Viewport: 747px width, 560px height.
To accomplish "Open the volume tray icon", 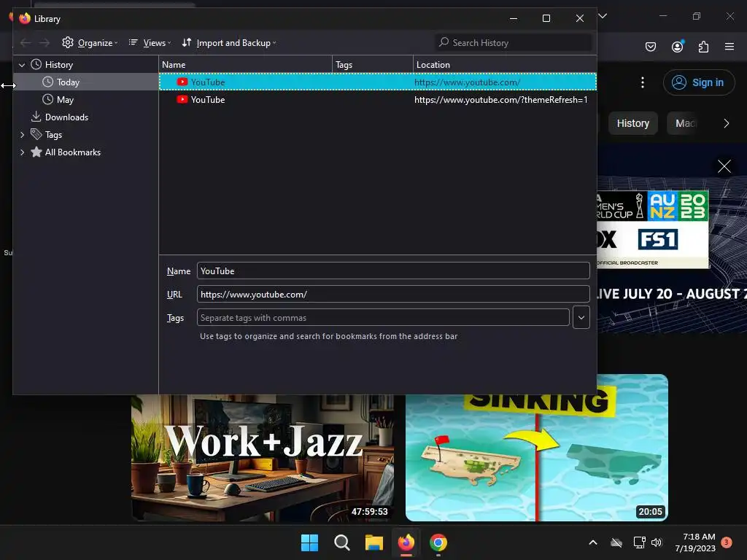I will coord(657,542).
